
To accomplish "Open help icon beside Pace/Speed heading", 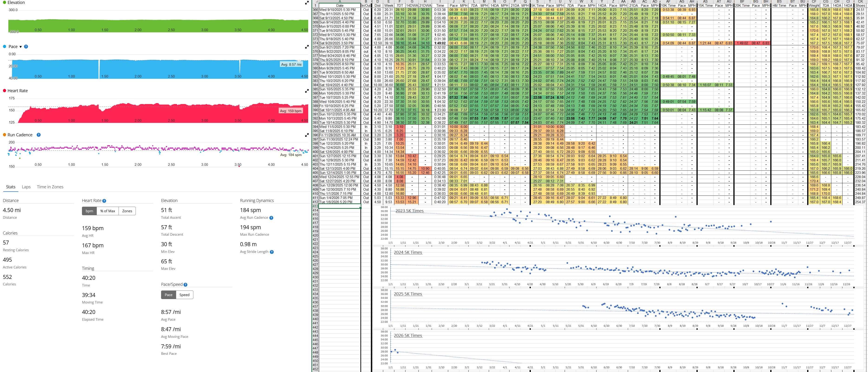I will (x=185, y=285).
